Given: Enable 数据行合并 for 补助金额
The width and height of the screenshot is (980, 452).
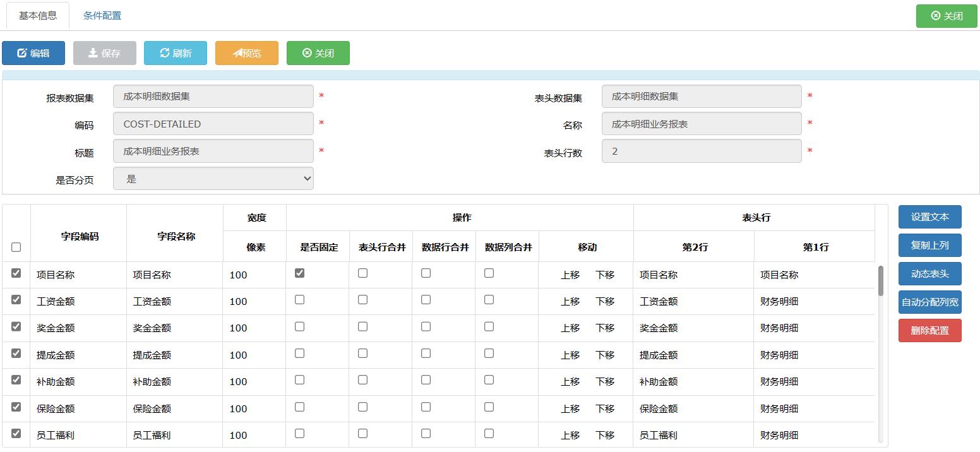Looking at the screenshot, I should point(426,381).
